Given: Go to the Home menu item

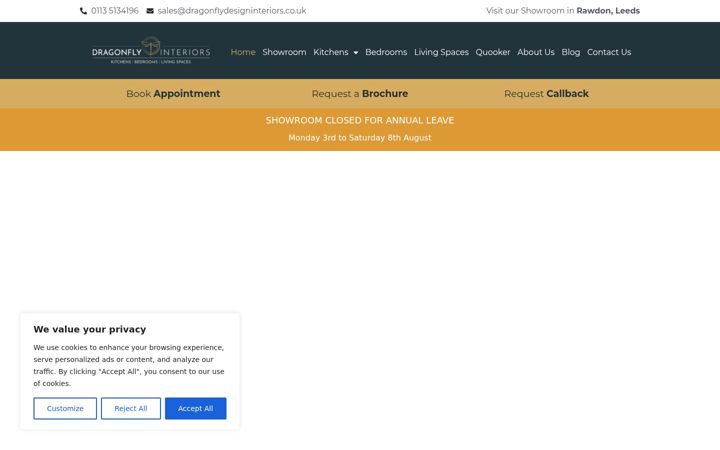Looking at the screenshot, I should pyautogui.click(x=243, y=52).
